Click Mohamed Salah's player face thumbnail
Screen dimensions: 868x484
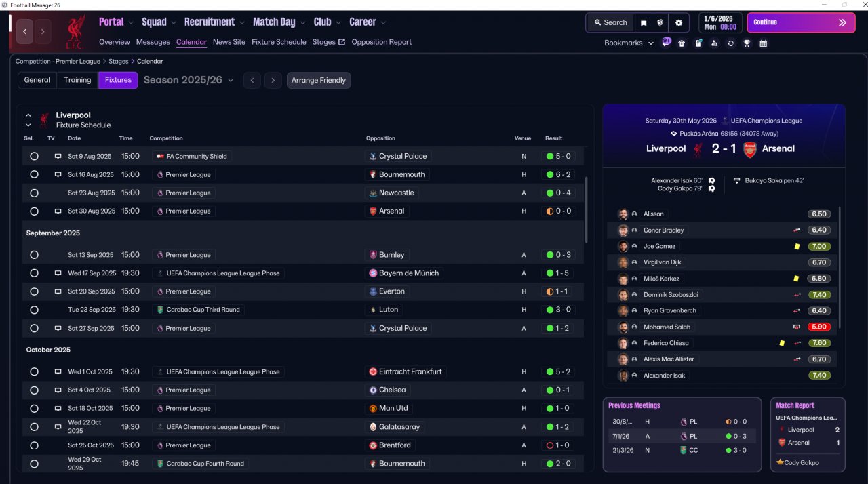[x=623, y=327]
